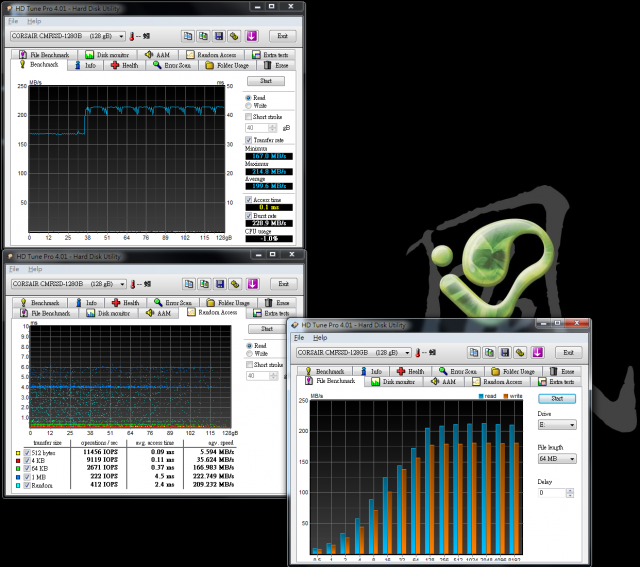The width and height of the screenshot is (640, 567).
Task: Options icon in File Benchmark window toolbar
Action: point(520,352)
